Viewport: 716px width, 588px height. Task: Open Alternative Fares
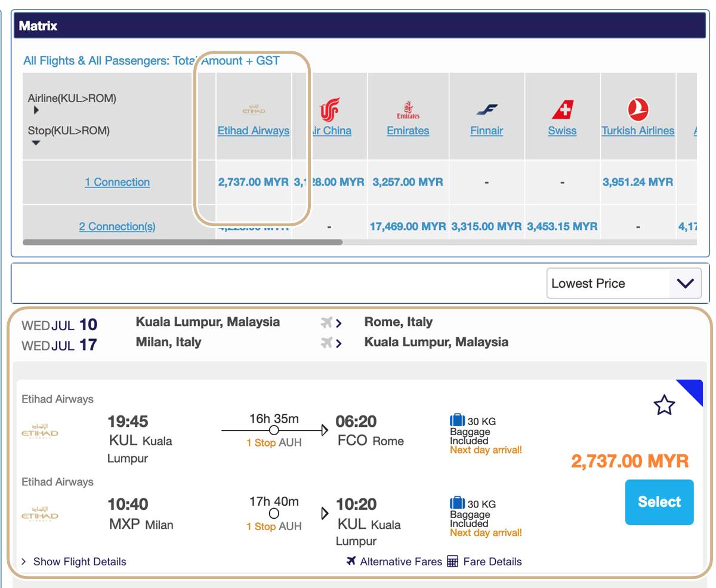tap(401, 561)
